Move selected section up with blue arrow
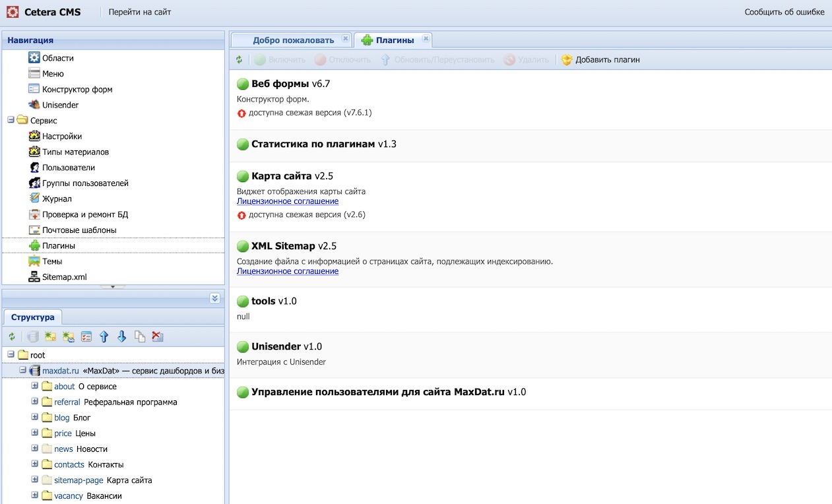 click(x=104, y=337)
